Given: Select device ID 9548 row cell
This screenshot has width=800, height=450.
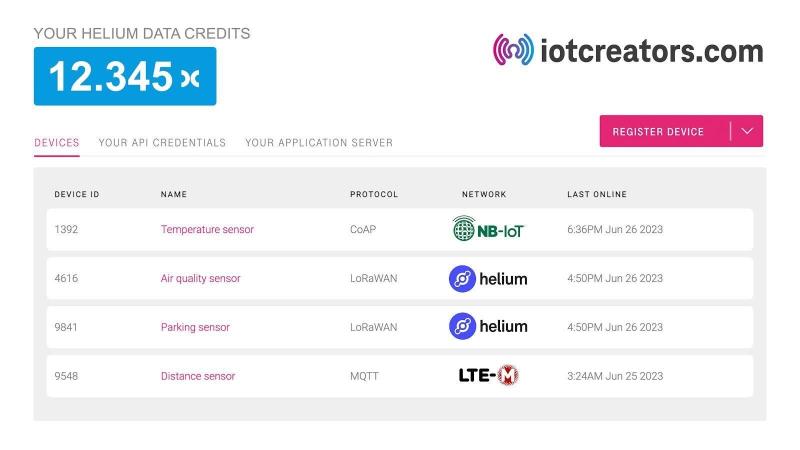Looking at the screenshot, I should pyautogui.click(x=66, y=376).
